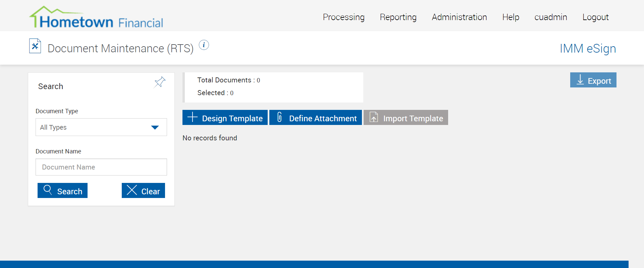Open the Document Type dropdown
This screenshot has width=644, height=268.
[x=101, y=127]
